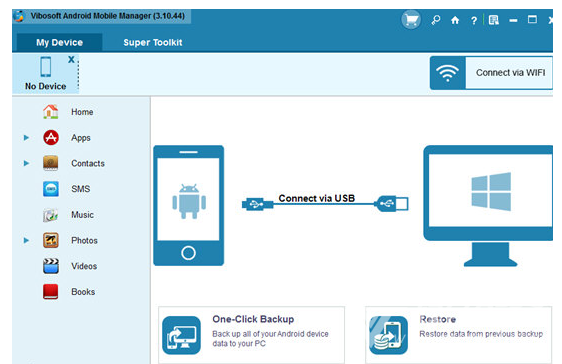Open Restore from previous backup option
The image size is (562, 364).
[x=458, y=335]
